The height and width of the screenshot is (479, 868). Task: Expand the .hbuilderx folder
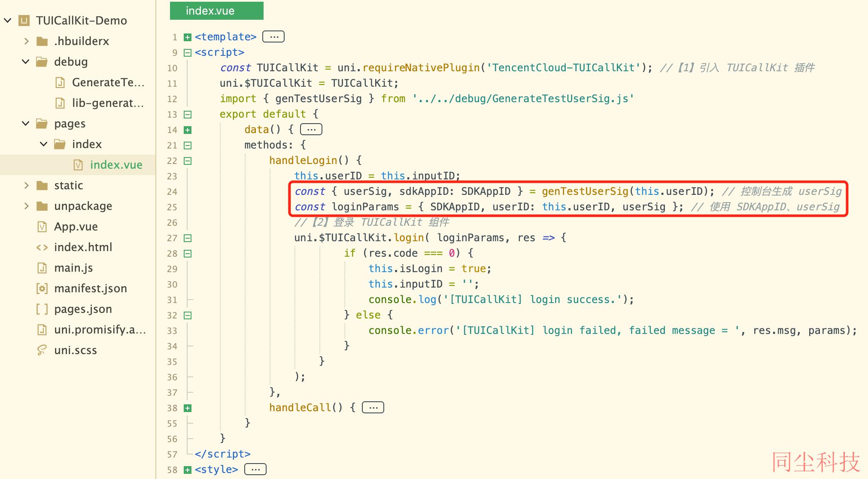pyautogui.click(x=27, y=41)
